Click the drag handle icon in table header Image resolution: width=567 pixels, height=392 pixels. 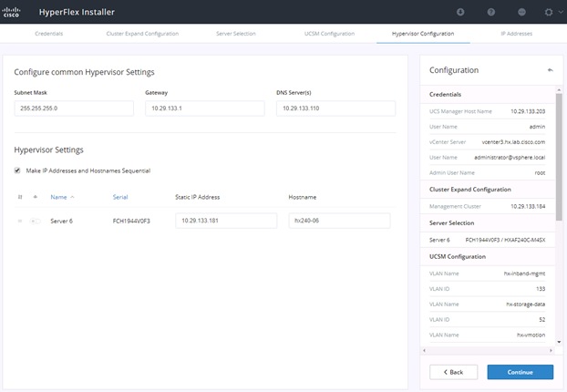click(x=20, y=197)
